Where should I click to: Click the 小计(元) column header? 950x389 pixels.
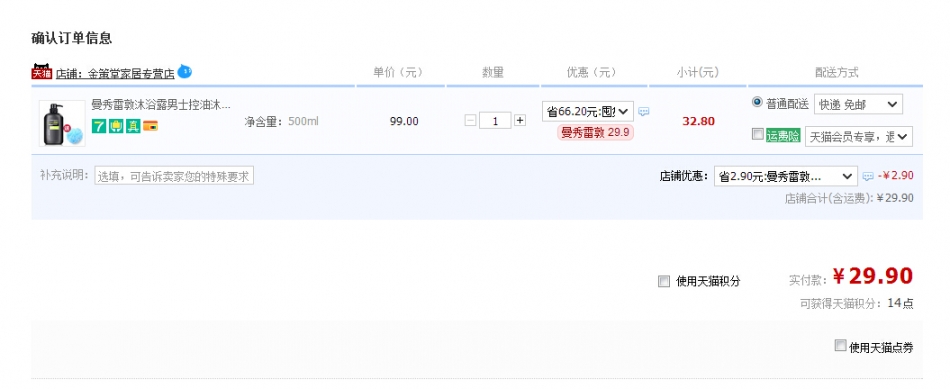point(698,73)
